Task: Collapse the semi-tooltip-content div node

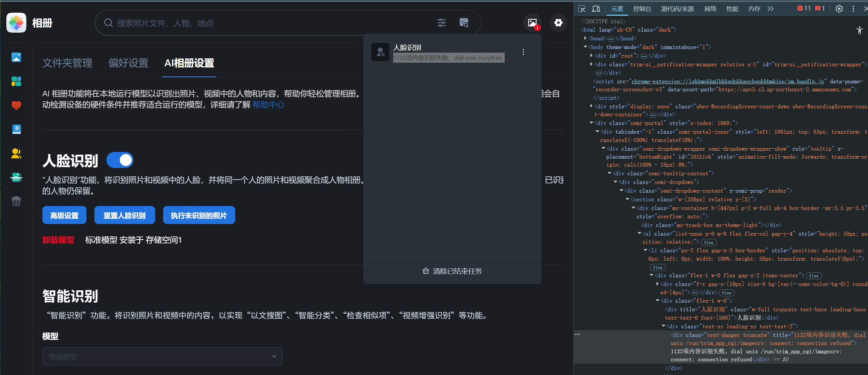Action: tap(609, 173)
